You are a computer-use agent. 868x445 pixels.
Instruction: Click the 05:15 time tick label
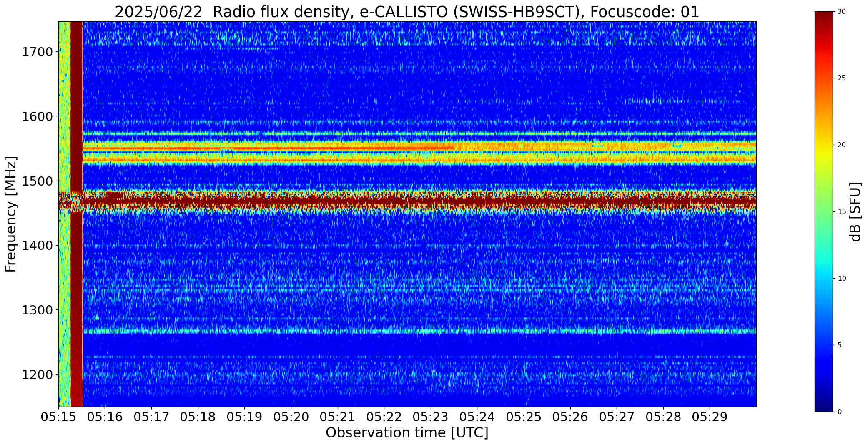[x=58, y=417]
